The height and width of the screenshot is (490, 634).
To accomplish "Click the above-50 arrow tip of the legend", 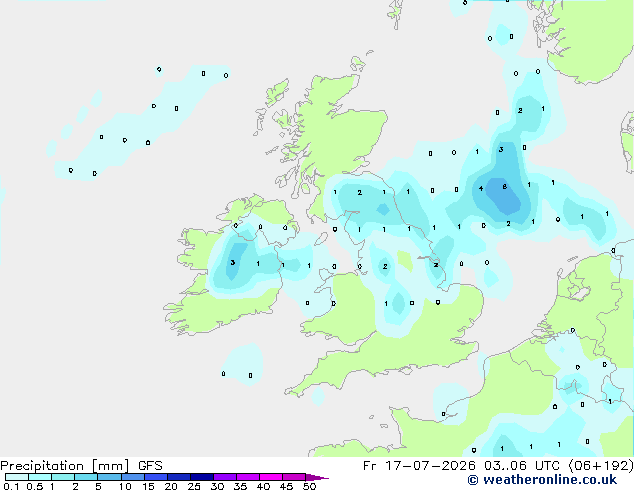I will click(317, 477).
